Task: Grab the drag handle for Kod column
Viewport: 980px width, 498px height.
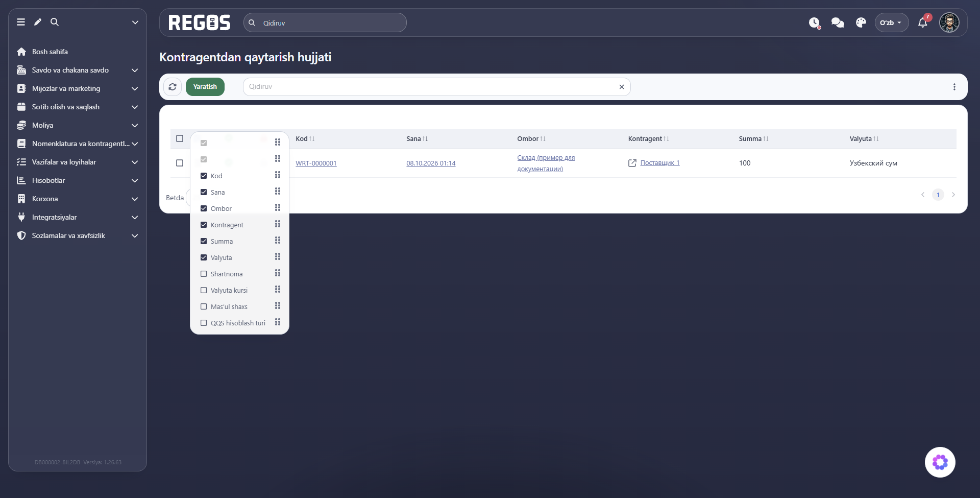Action: [x=278, y=175]
